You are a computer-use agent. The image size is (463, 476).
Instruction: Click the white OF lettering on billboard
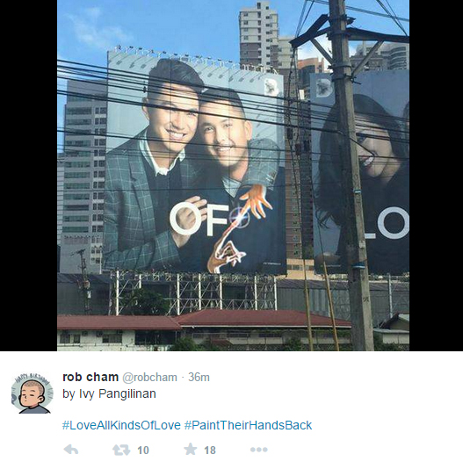coord(199,220)
